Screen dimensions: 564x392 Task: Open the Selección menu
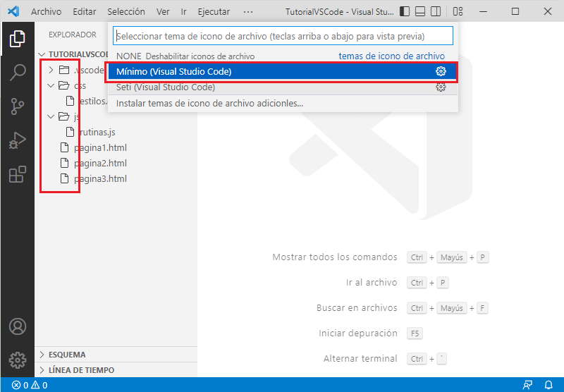[126, 11]
